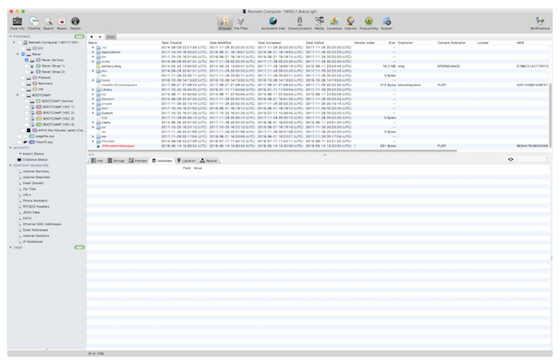The height and width of the screenshot is (364, 560).
Task: Open the Locations view icon
Action: pos(334,23)
